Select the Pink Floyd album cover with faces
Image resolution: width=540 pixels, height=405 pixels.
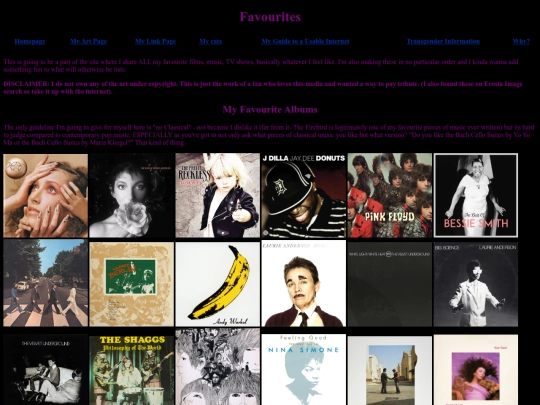[x=390, y=196]
